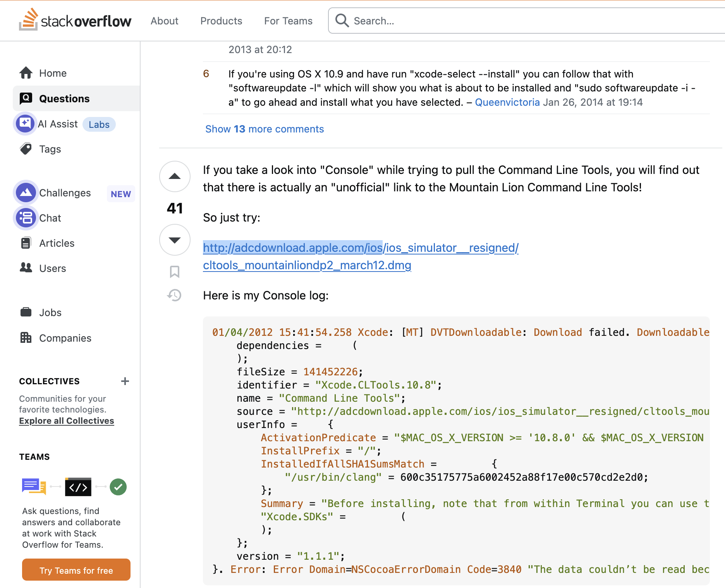Click the name "Command Line Tools" code line
Image resolution: width=725 pixels, height=588 pixels.
(x=321, y=398)
